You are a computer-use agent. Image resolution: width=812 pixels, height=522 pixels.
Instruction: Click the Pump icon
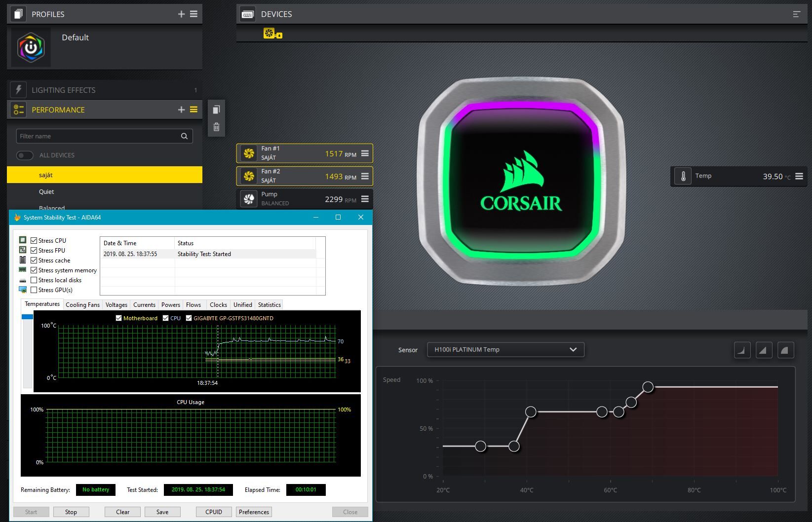249,199
